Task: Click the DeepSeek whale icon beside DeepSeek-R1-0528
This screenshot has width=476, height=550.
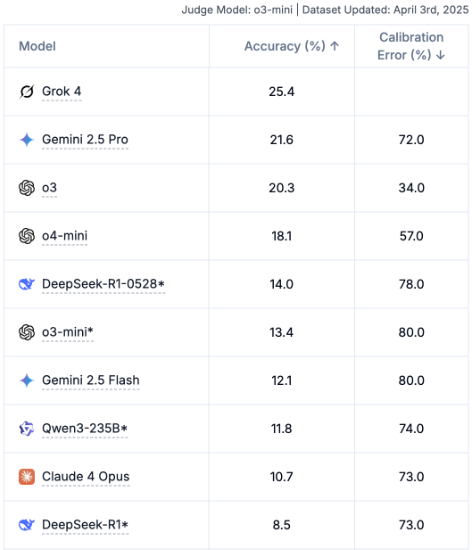Action: pos(27,284)
